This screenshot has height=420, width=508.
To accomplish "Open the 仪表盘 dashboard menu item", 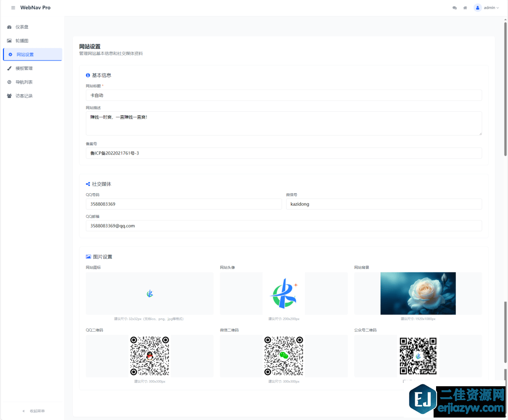I will point(25,27).
